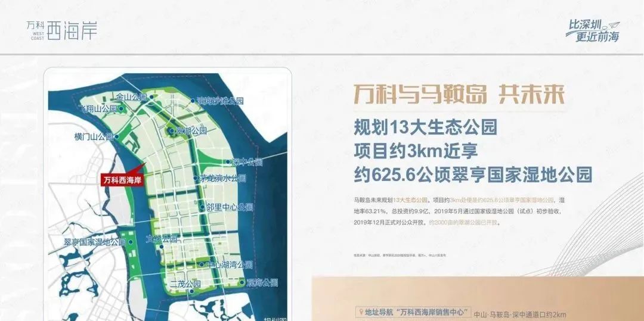Click the line 项目约3km近享
This screenshot has height=321, width=644.
tap(416, 151)
